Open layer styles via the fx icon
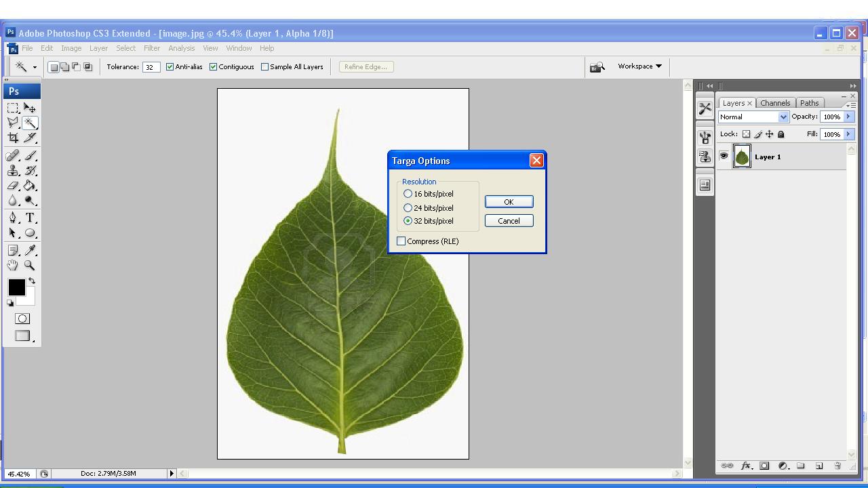Image resolution: width=868 pixels, height=488 pixels. (746, 466)
